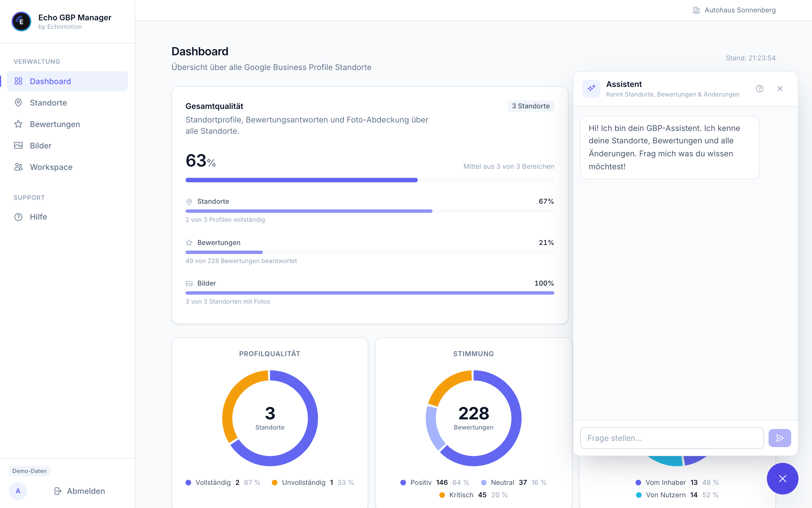The image size is (812, 508).
Task: Click the Profilqualität donut chart
Action: 270,418
